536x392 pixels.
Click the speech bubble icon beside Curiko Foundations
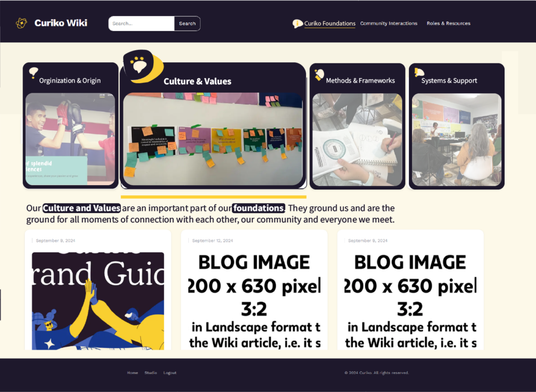[297, 24]
